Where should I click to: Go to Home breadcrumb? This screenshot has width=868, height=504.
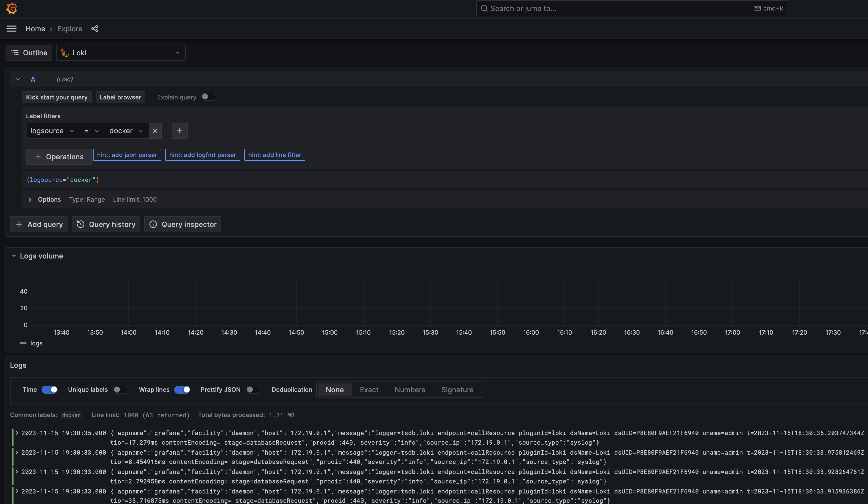coord(35,29)
